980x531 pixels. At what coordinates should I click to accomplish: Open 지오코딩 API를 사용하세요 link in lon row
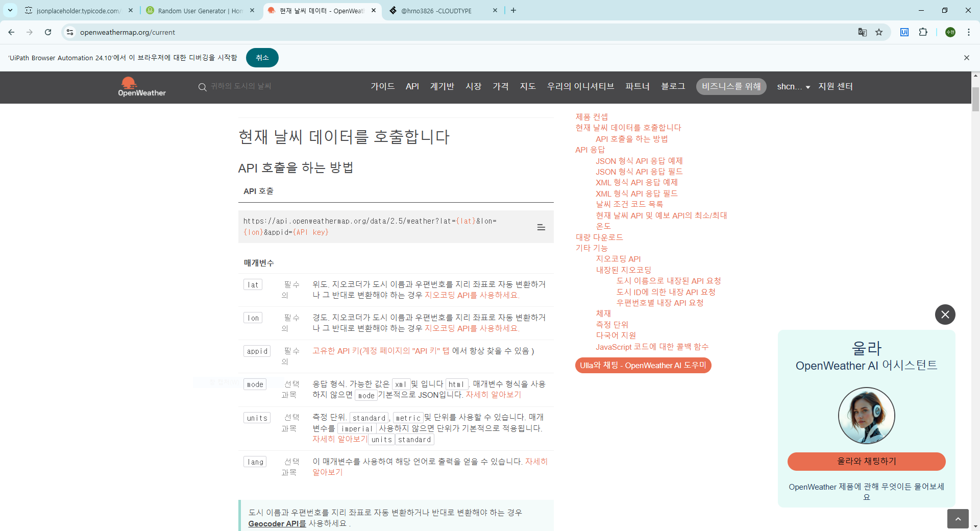pyautogui.click(x=472, y=328)
